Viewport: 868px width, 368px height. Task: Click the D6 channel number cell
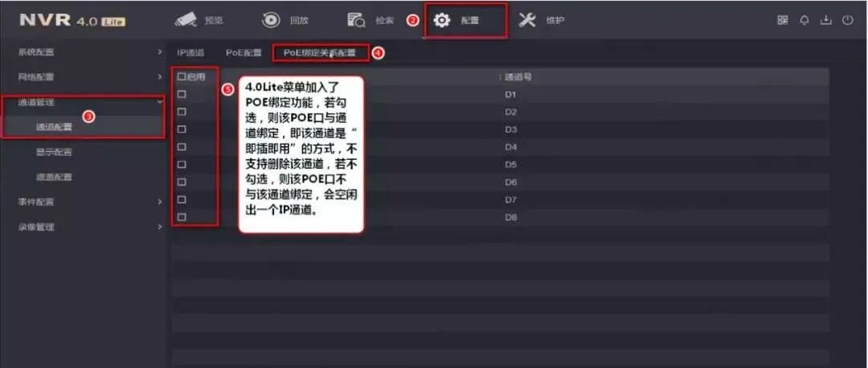(510, 182)
